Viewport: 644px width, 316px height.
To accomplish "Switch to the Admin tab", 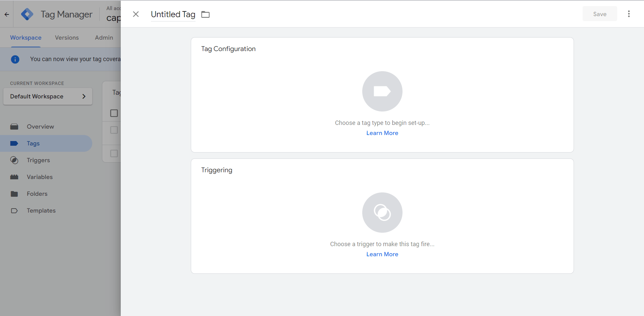I will [104, 38].
